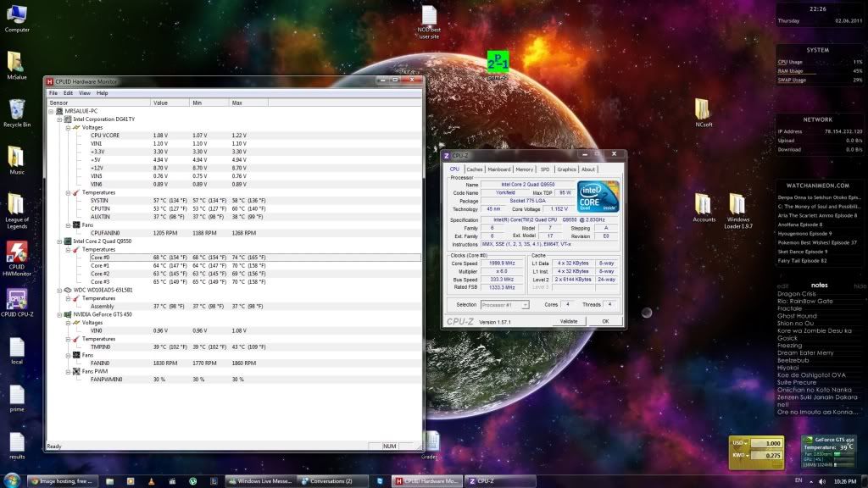This screenshot has height=488, width=868.
Task: Open the Music folder icon
Action: (17, 160)
